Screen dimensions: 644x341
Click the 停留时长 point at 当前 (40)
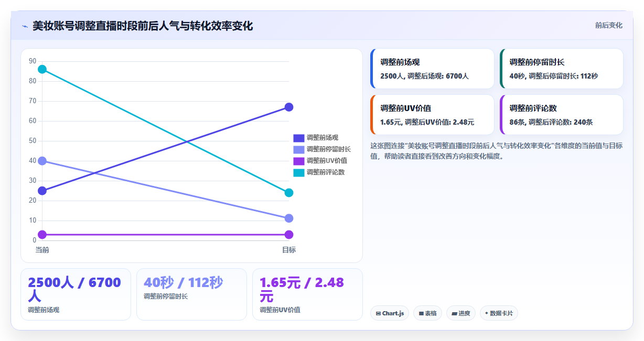coord(42,161)
